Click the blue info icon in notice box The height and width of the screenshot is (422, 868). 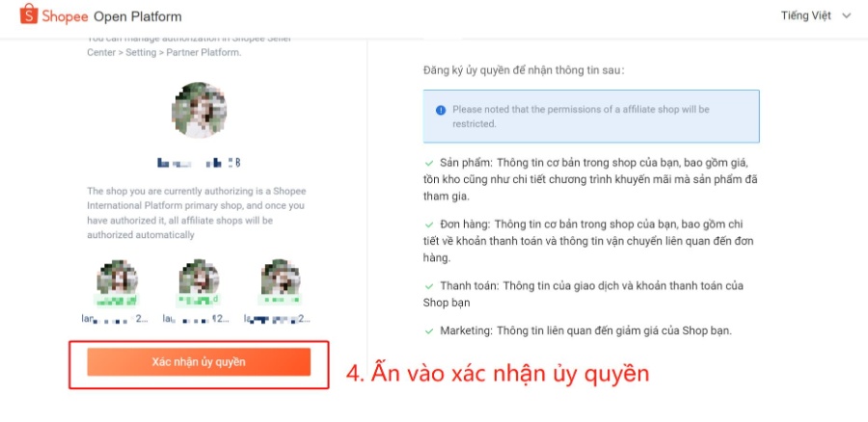point(441,110)
